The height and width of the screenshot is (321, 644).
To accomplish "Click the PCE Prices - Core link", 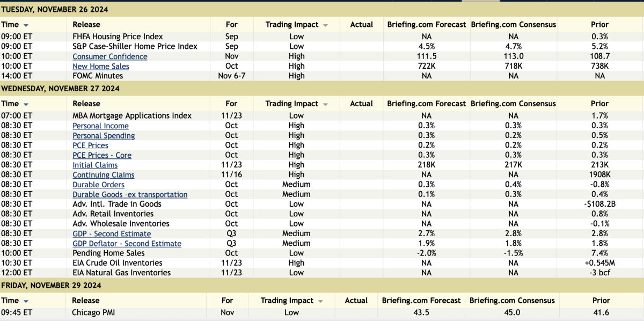I will pyautogui.click(x=102, y=155).
